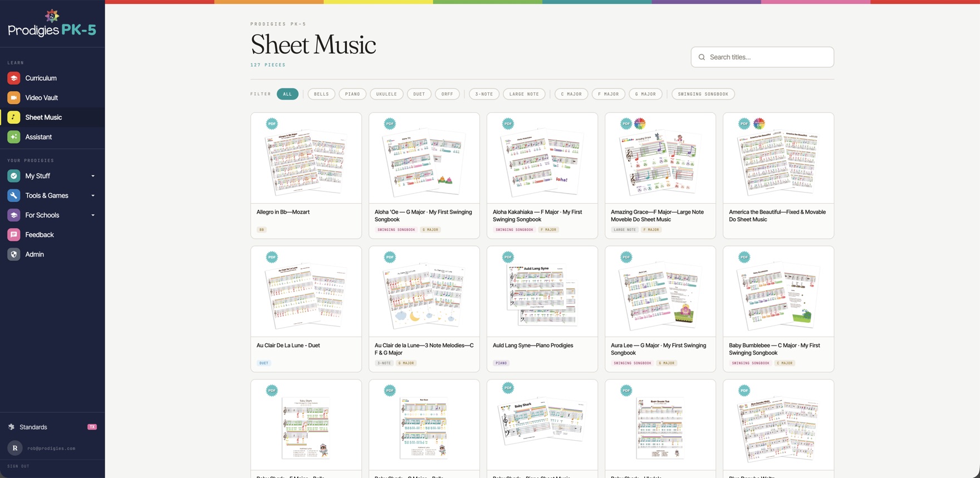Toggle the BELLS filter
This screenshot has height=478, width=980.
pos(321,94)
